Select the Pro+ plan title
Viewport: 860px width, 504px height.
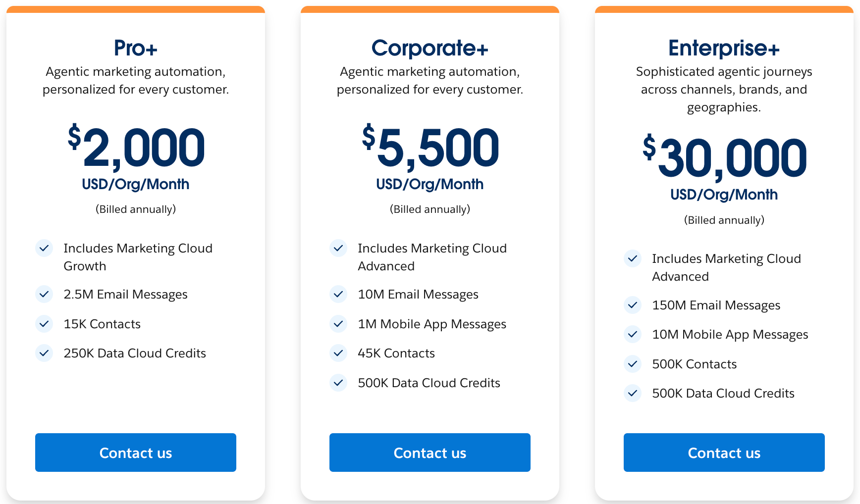[135, 48]
